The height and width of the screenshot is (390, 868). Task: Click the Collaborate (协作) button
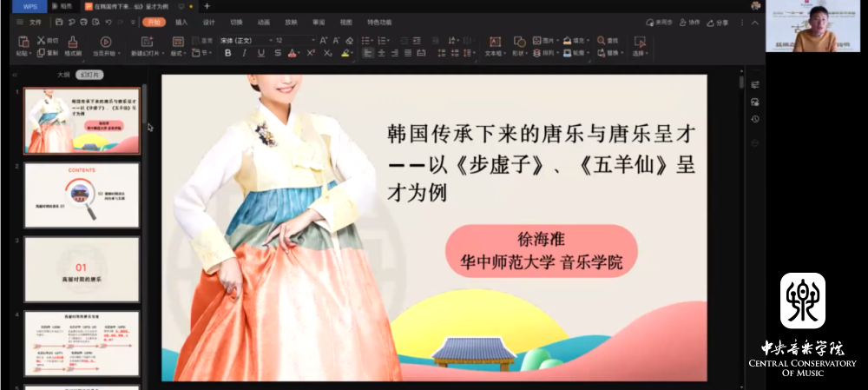point(690,23)
